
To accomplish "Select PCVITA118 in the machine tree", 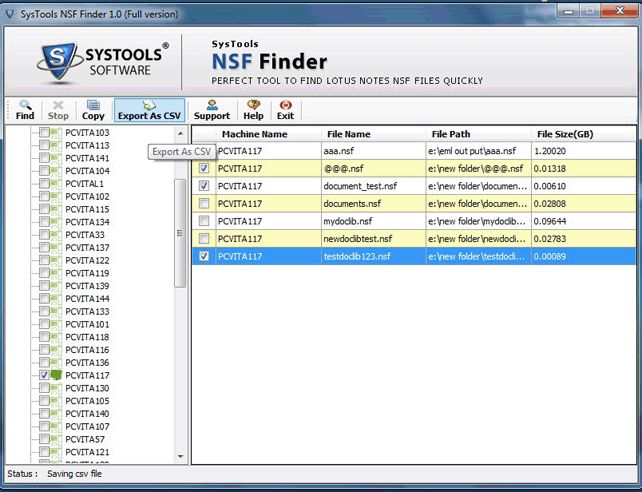I will coord(87,337).
